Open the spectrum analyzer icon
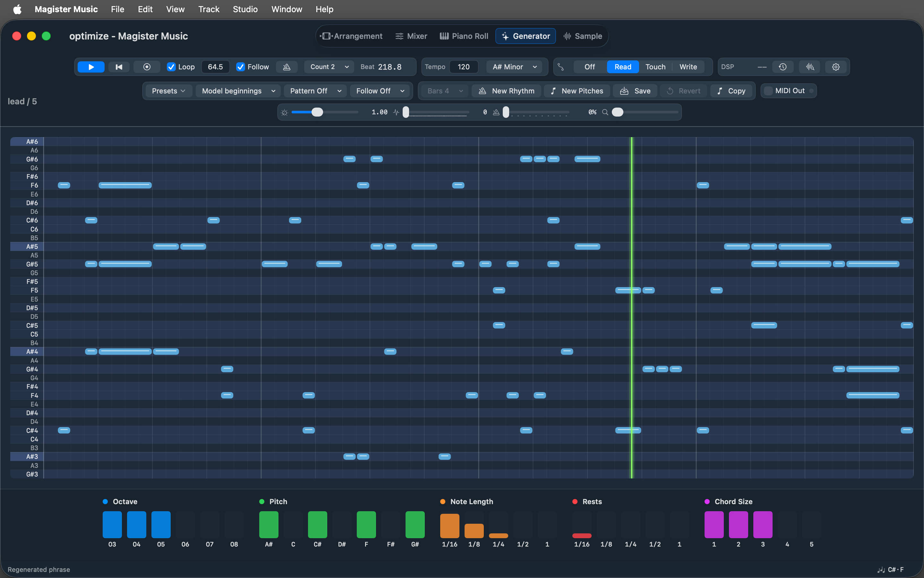The image size is (924, 578). (x=809, y=67)
